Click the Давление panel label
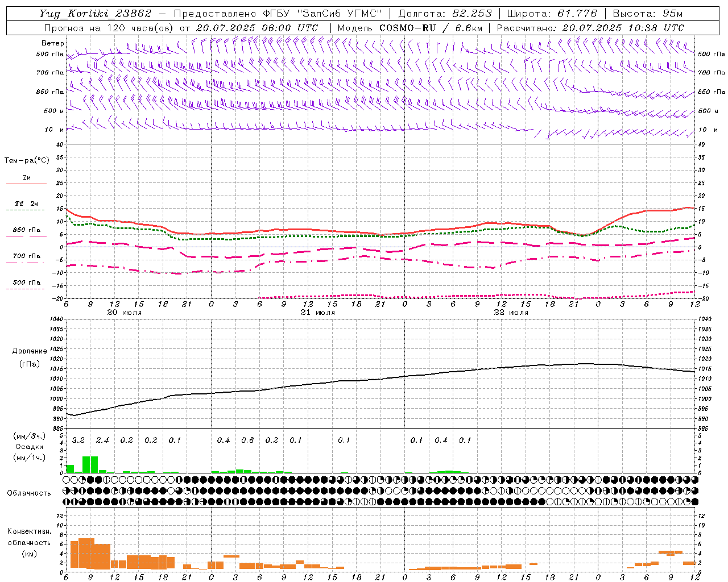 coord(30,351)
